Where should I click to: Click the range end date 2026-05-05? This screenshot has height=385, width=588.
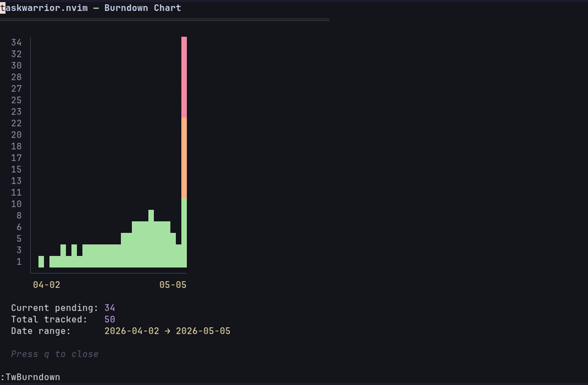pyautogui.click(x=203, y=331)
